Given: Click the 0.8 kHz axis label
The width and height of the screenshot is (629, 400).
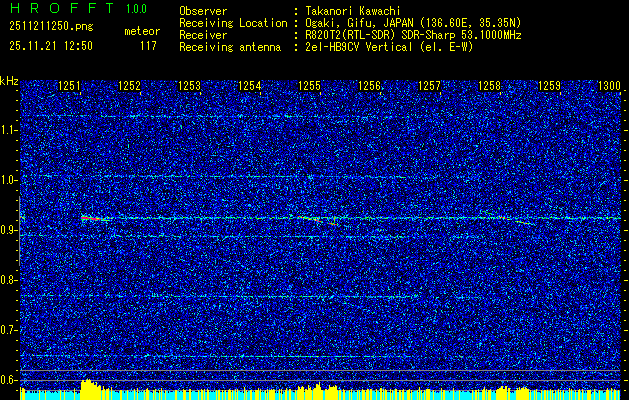Looking at the screenshot, I should click(9, 280).
